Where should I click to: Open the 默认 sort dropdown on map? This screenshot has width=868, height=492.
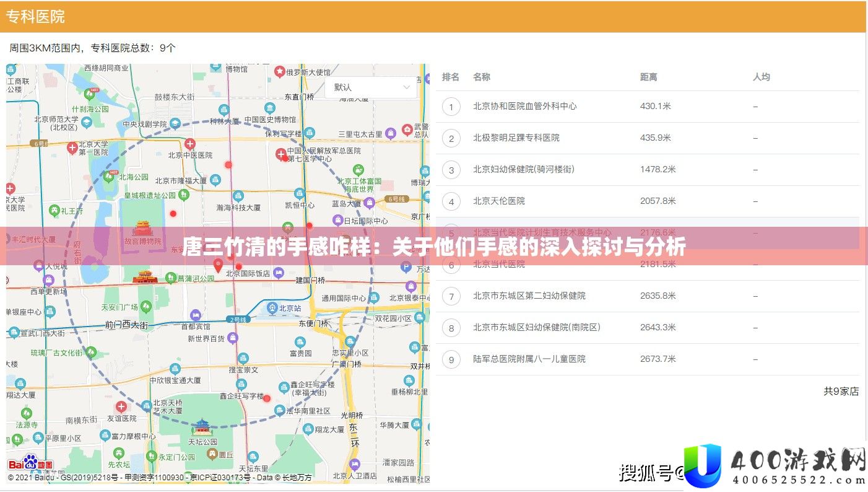(x=371, y=87)
